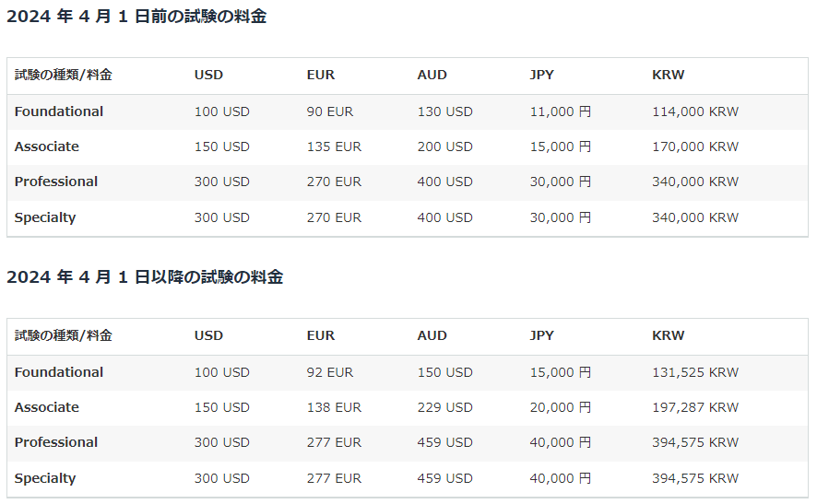
Task: Click the KRW column header in second table
Action: 669,336
